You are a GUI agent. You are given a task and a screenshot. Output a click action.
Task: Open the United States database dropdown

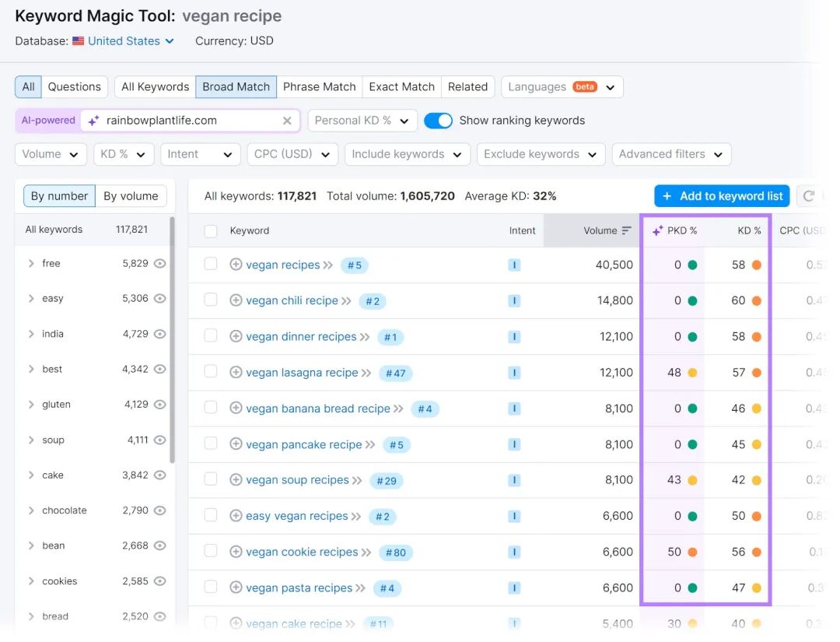131,40
